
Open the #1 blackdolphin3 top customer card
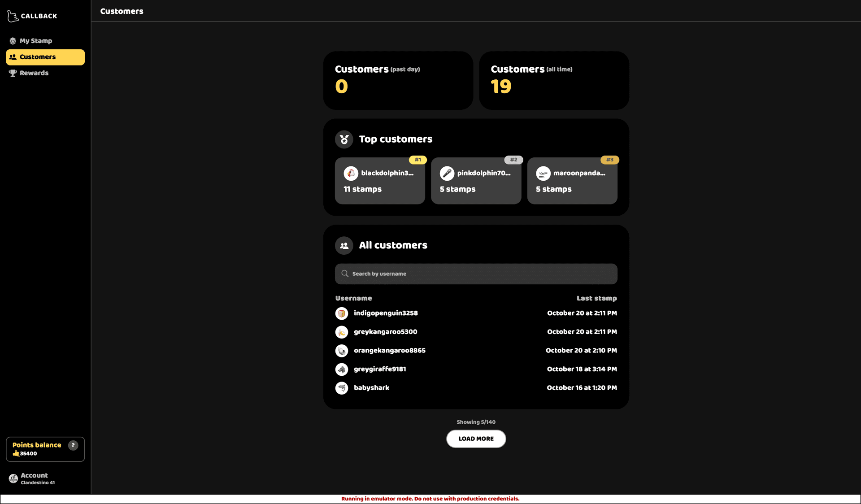[x=380, y=181]
